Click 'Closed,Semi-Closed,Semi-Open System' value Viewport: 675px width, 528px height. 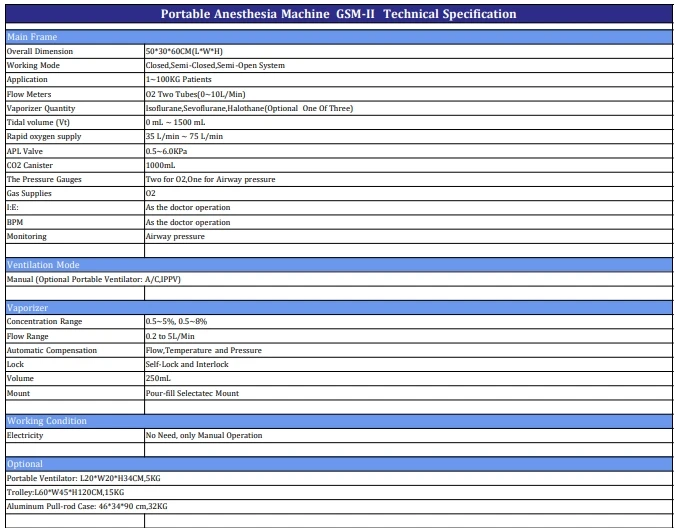pyautogui.click(x=215, y=65)
